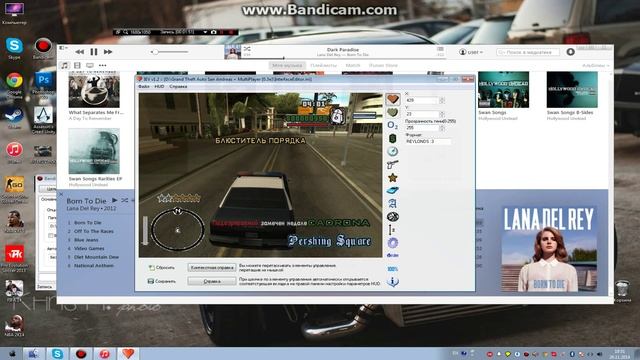The width and height of the screenshot is (640, 360).
Task: Select the wanted star HUD element
Action: click(x=393, y=178)
